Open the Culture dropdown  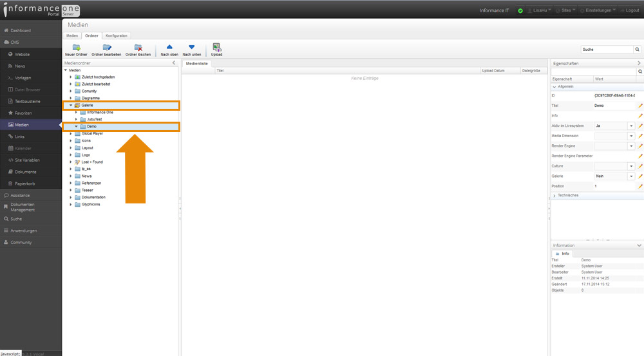click(631, 166)
